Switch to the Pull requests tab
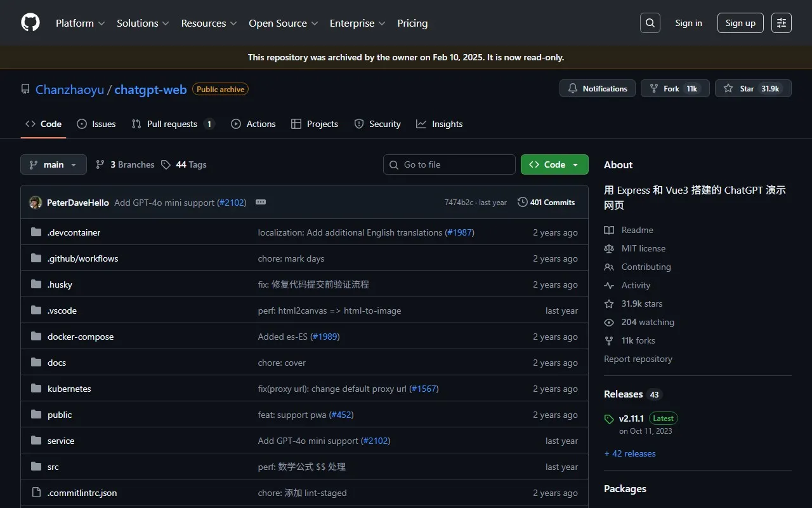The height and width of the screenshot is (508, 812). point(173,124)
